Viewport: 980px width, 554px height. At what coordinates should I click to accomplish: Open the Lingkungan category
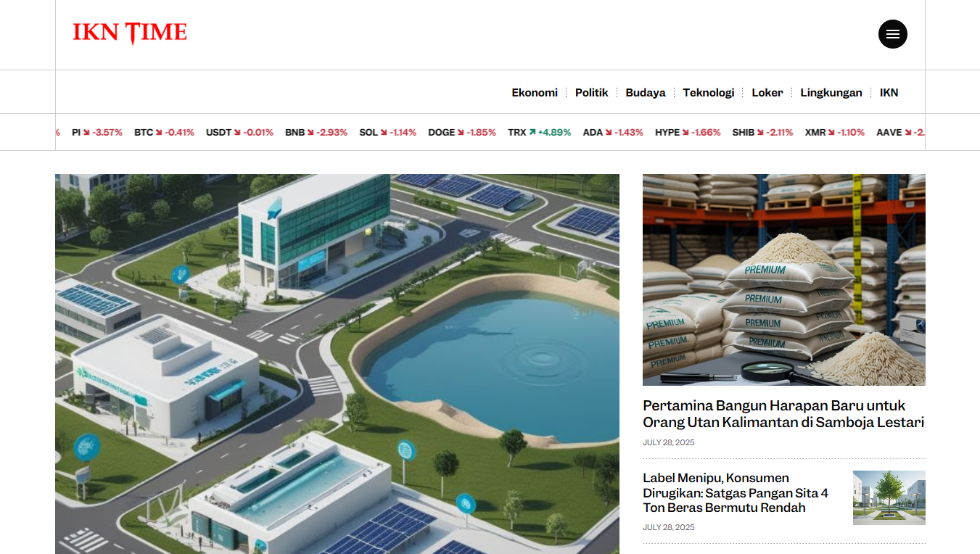click(831, 92)
